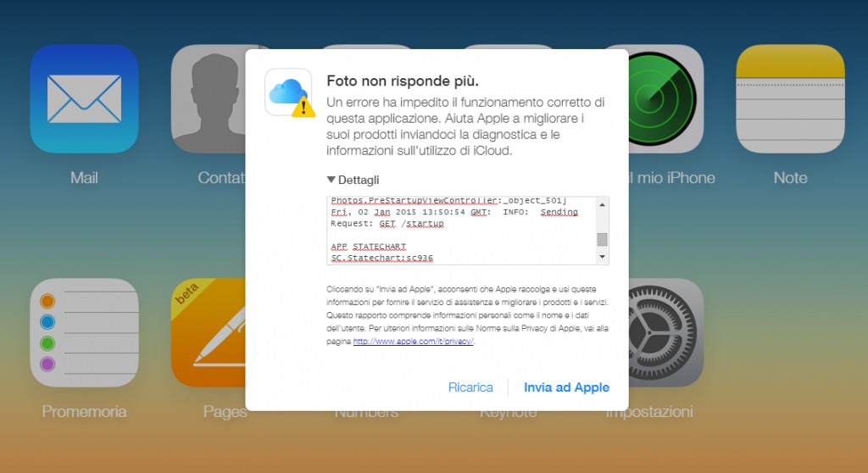Click the 'mio iPhone' label
Screen dimensions: 868x473
[x=676, y=178]
